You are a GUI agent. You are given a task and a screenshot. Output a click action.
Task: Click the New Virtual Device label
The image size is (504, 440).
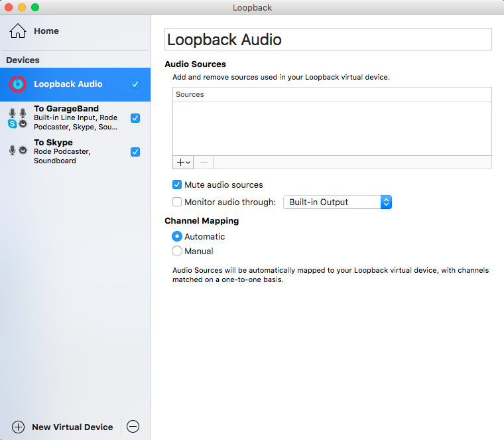(x=72, y=427)
